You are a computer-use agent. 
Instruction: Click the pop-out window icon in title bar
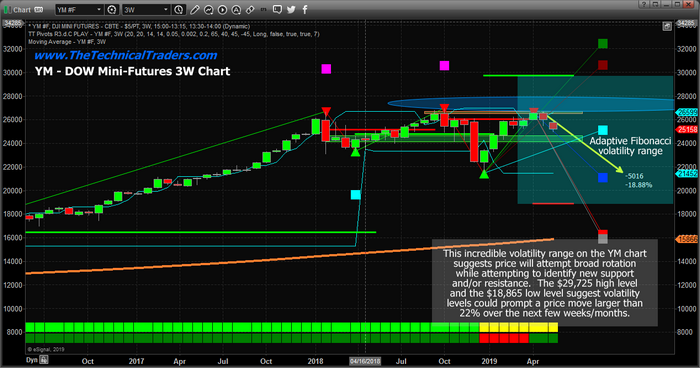(x=655, y=4)
